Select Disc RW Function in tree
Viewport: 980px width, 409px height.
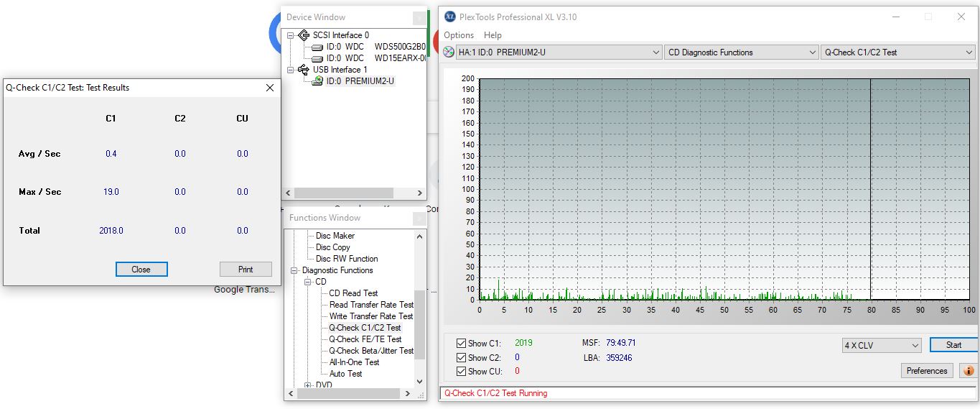[x=347, y=259]
